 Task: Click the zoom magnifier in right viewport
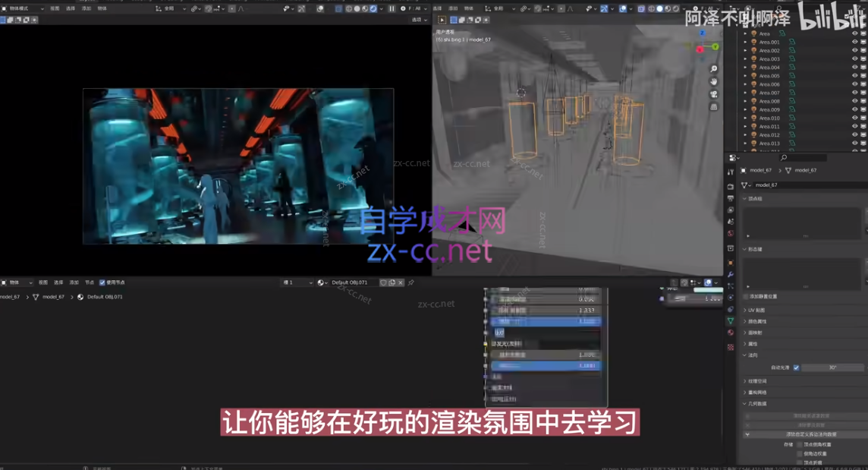click(714, 69)
